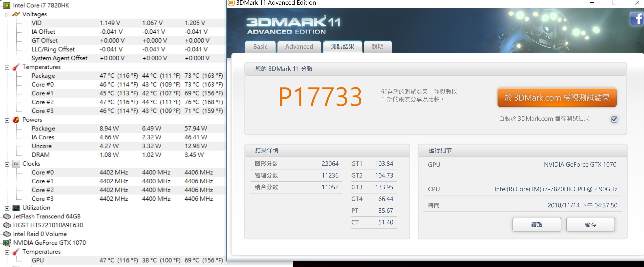Click the 图形分数 score 22064
The image size is (644, 267).
330,164
